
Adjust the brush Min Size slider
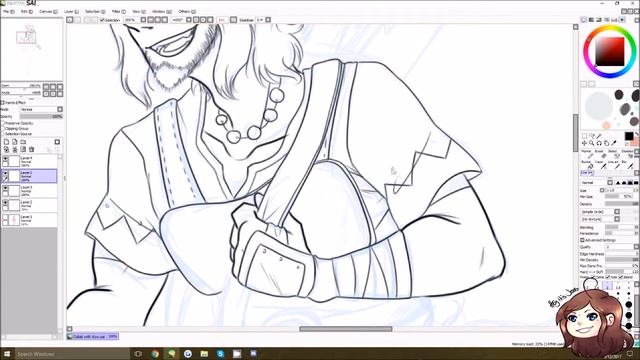point(619,196)
